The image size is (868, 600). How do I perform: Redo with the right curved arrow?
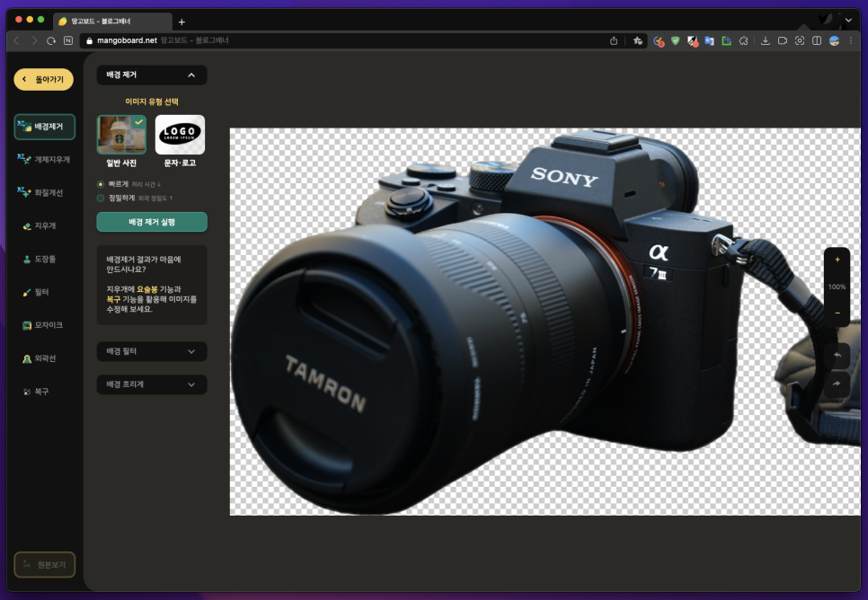click(x=837, y=384)
